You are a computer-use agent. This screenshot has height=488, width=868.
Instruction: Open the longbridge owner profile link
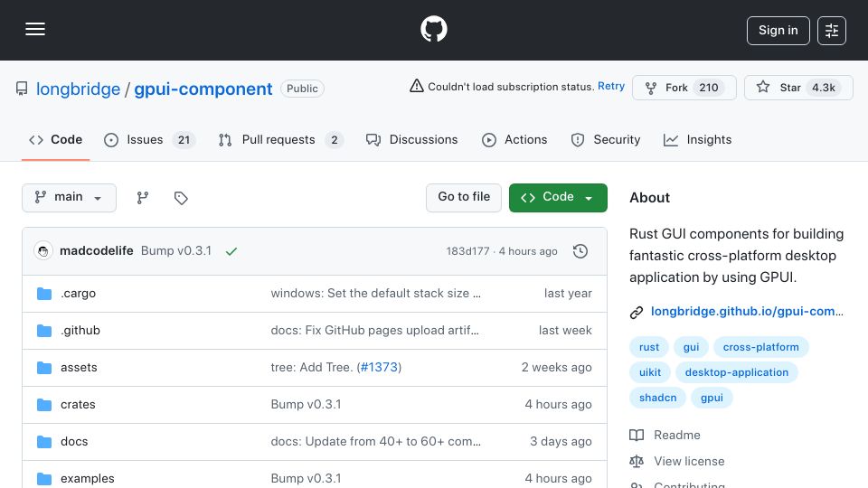78,89
